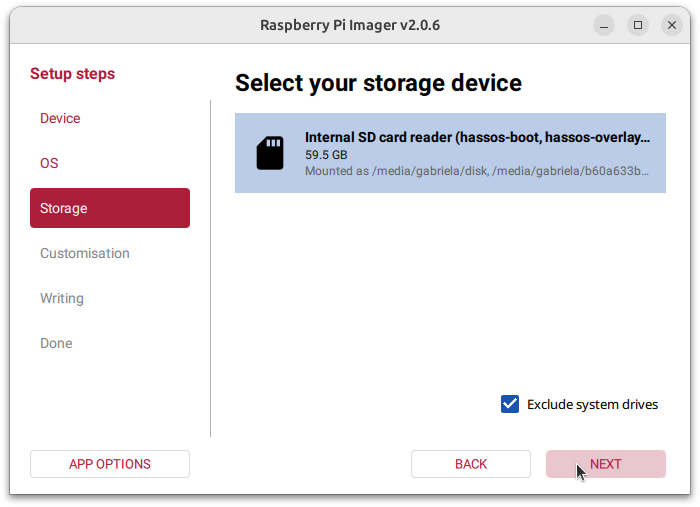Click the Writing step

click(x=62, y=298)
